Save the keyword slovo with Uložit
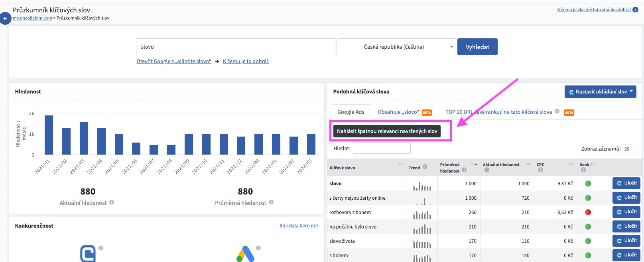 coord(626,183)
